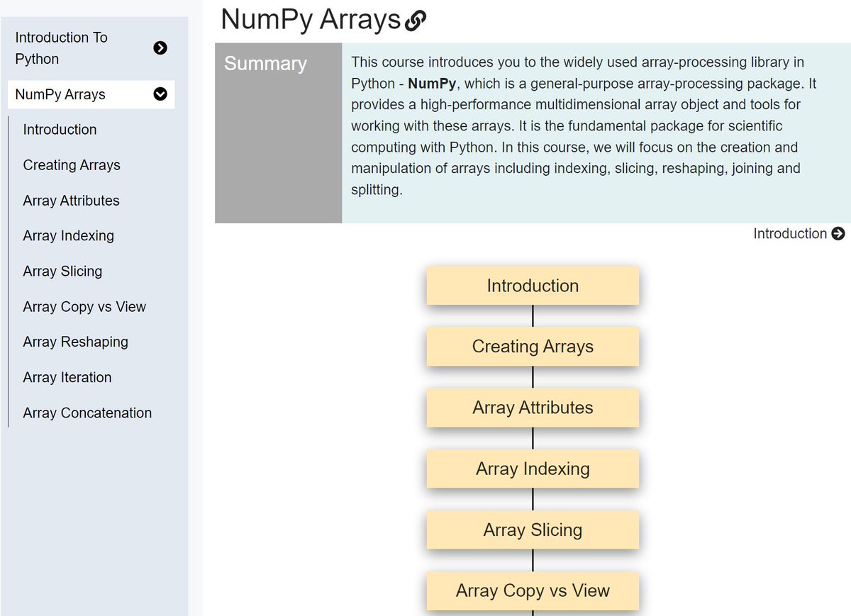Go to Array Iteration in sidebar
Screen dimensions: 851x616
(67, 377)
